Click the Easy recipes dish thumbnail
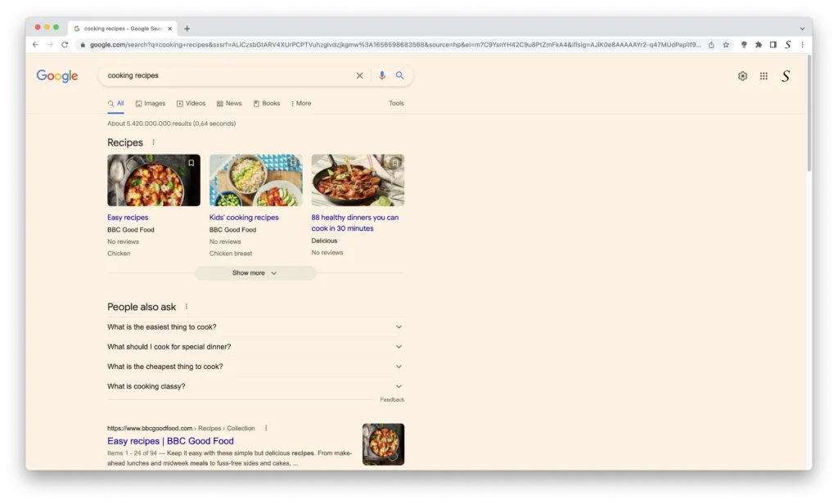Screen dimensions: 838x504 pyautogui.click(x=154, y=181)
